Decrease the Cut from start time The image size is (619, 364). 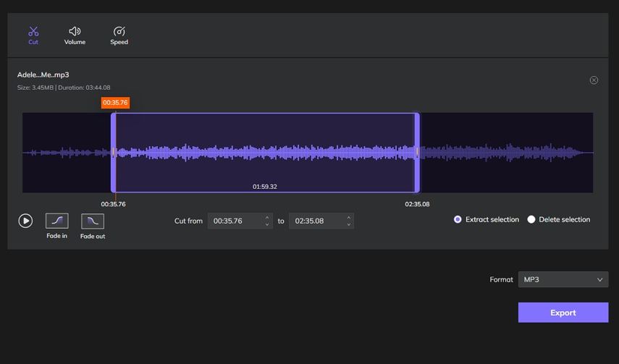click(267, 224)
